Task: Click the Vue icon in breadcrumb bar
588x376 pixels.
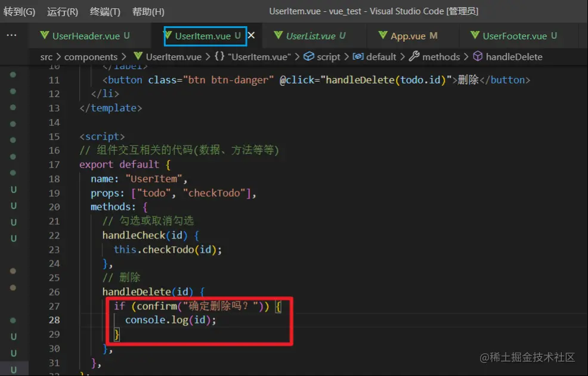Action: tap(138, 56)
